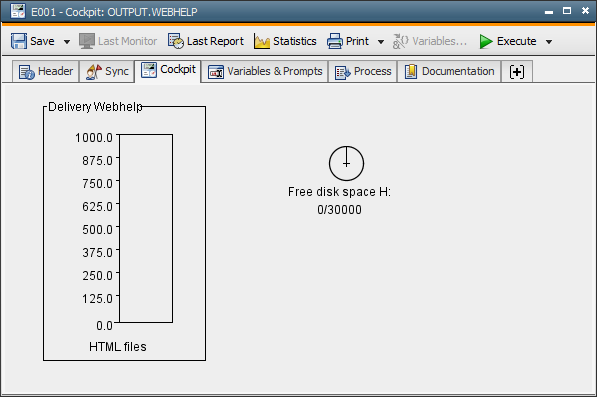Click the 0/30000 value text
Screen dimensions: 597x397
339,210
